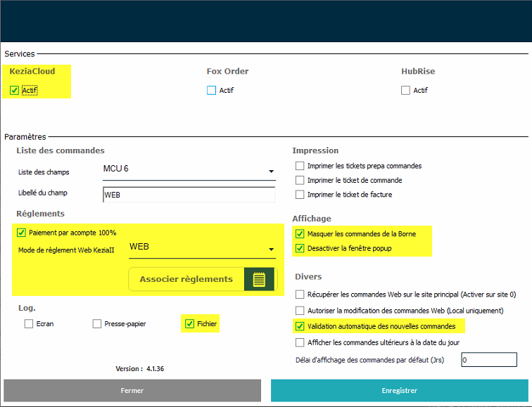This screenshot has height=407, width=532.
Task: Uncheck the KeziaCloud Actif checkbox
Action: [15, 90]
